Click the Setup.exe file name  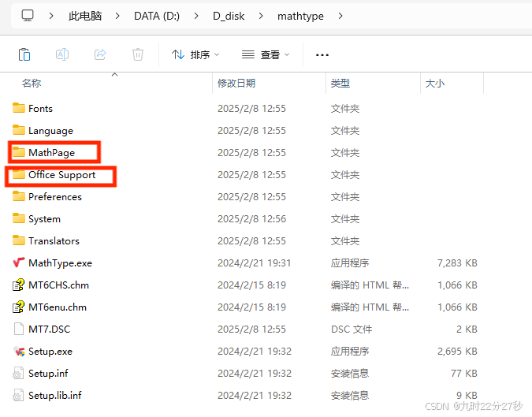click(50, 351)
